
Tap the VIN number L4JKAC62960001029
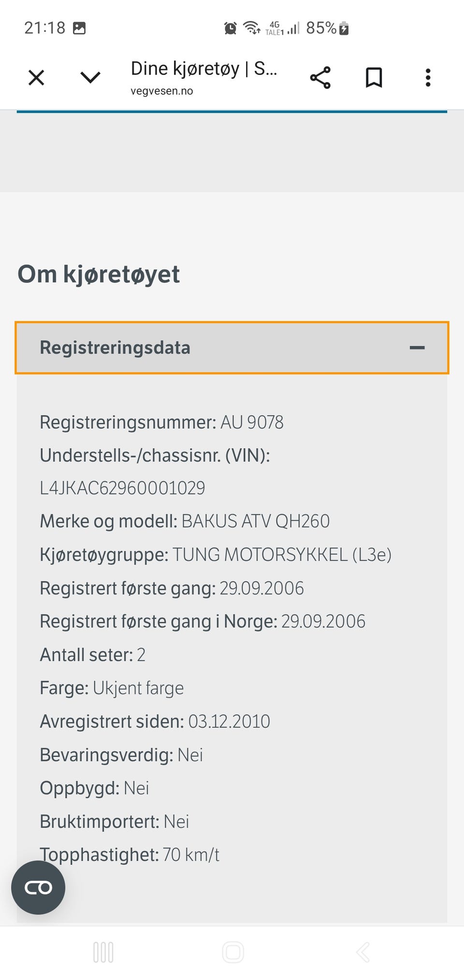tap(122, 488)
